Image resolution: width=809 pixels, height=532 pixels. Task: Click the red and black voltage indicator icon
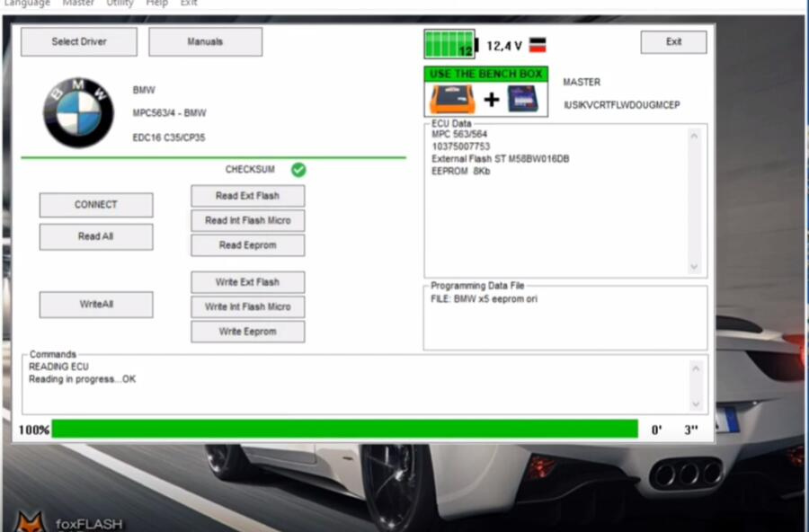(538, 45)
